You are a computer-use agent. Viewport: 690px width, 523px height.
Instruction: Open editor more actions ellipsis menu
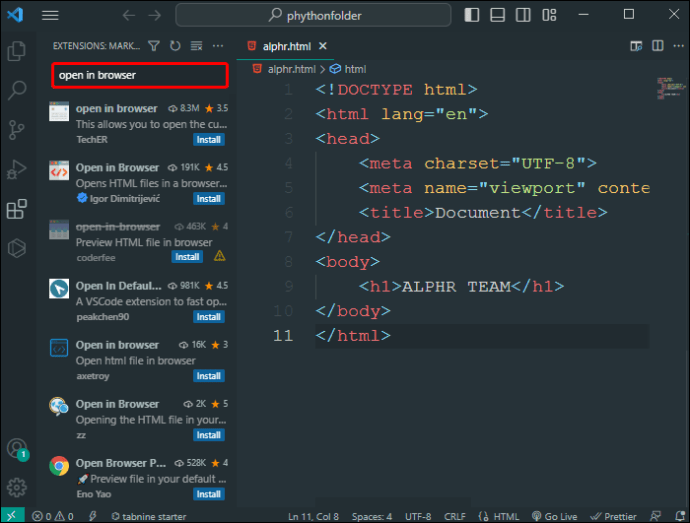tap(677, 46)
